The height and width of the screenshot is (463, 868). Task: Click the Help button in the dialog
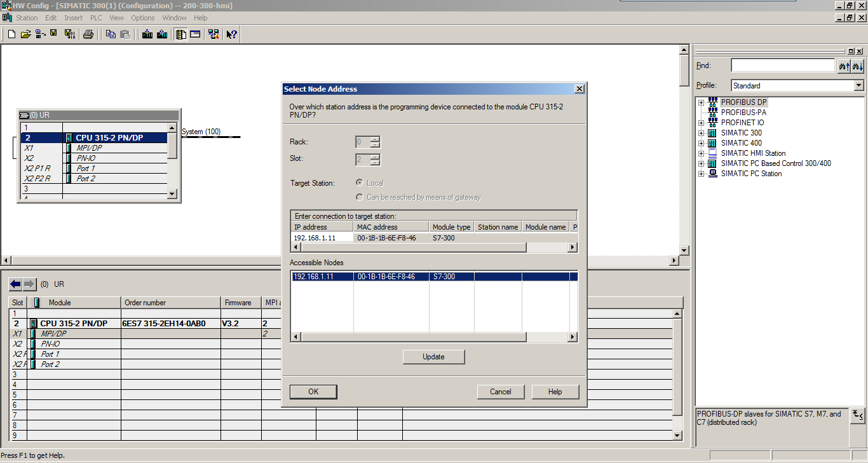[555, 392]
